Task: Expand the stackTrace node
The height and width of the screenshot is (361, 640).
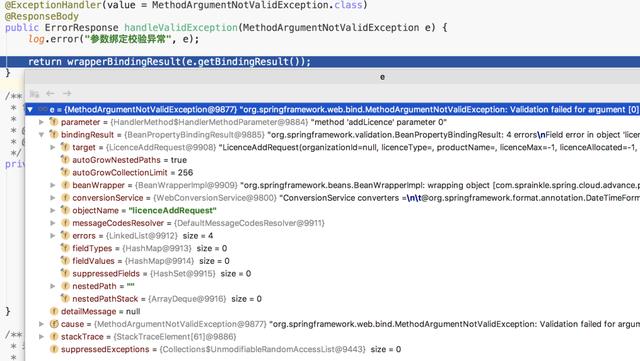Action: (x=41, y=337)
